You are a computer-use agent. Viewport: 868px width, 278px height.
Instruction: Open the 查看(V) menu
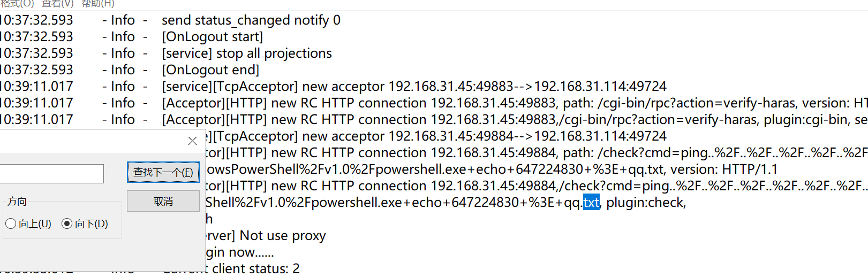(x=58, y=4)
